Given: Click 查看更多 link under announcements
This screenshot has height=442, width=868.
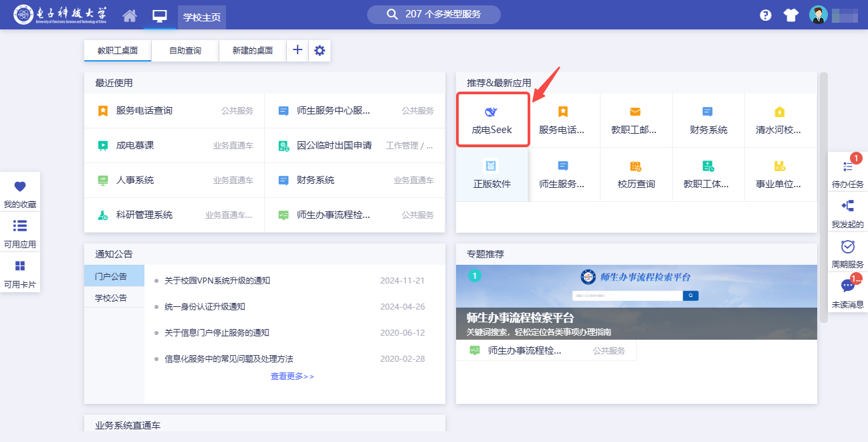Looking at the screenshot, I should point(292,376).
